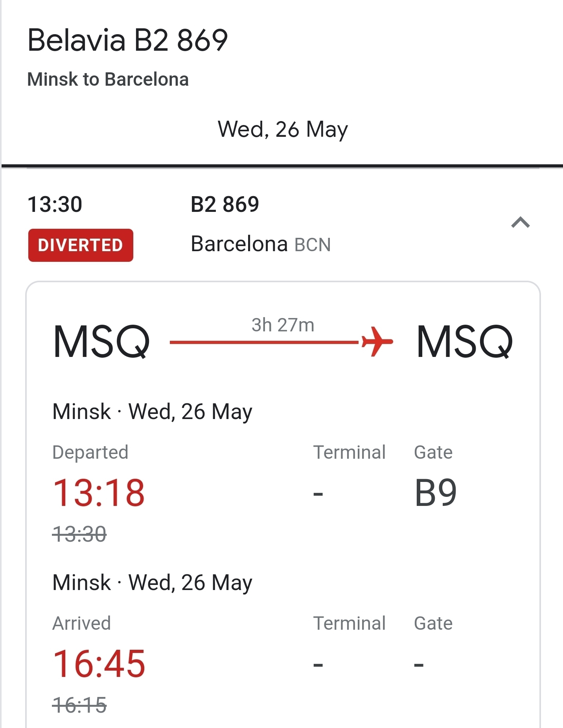Click the red DIVERTED status badge
The width and height of the screenshot is (563, 728).
coord(81,245)
